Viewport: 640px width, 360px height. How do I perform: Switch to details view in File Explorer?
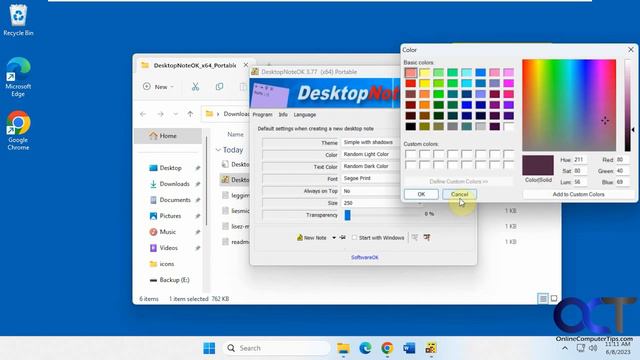point(543,299)
